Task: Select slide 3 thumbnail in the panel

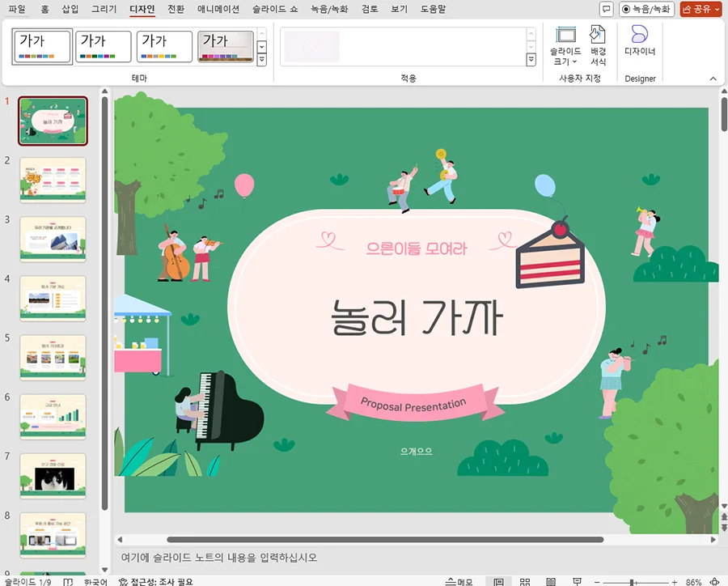Action: point(53,240)
